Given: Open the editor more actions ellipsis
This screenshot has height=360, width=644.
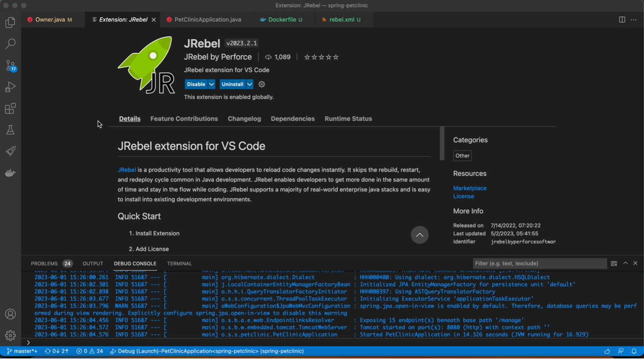Looking at the screenshot, I should tap(634, 20).
